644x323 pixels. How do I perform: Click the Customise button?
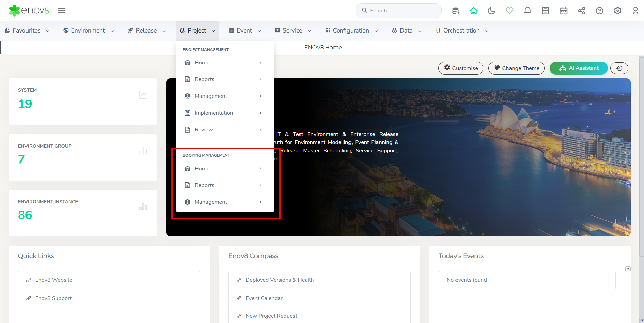[461, 68]
